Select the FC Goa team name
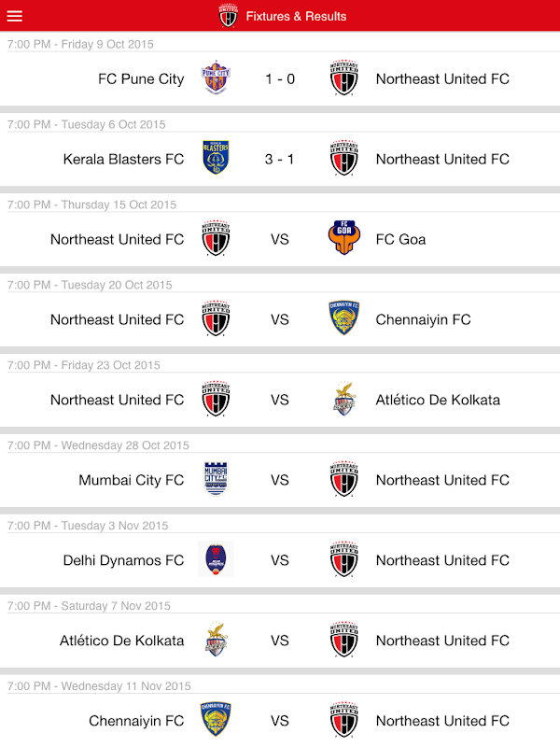560x747 pixels. point(400,240)
